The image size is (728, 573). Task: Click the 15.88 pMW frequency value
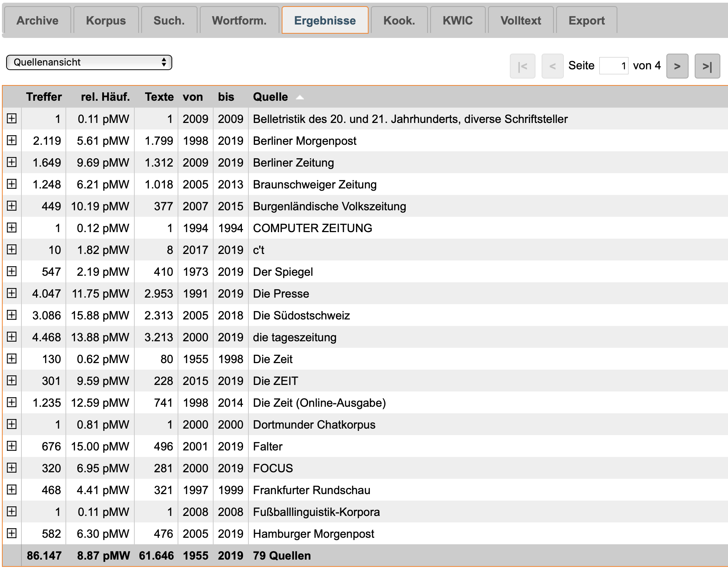coord(100,316)
